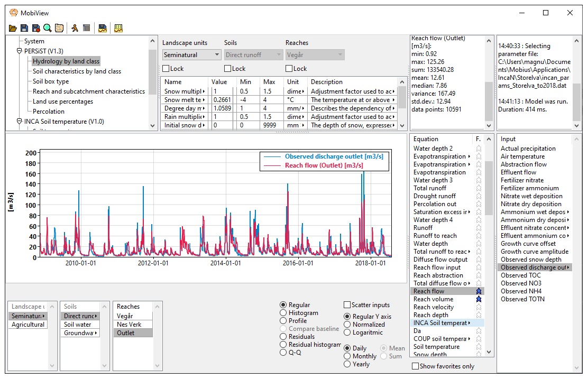Viewport: 588px width, 379px height.
Task: Click the map-style icon in the toolbar
Action: tap(59, 28)
